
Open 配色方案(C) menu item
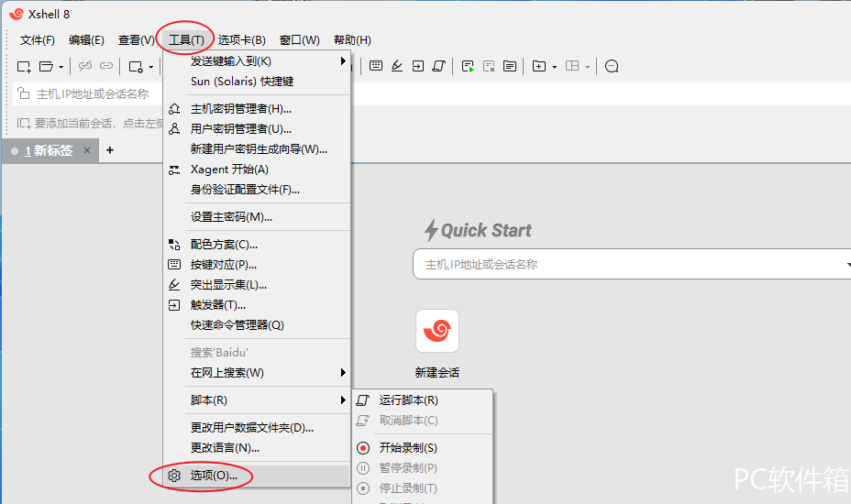point(257,245)
